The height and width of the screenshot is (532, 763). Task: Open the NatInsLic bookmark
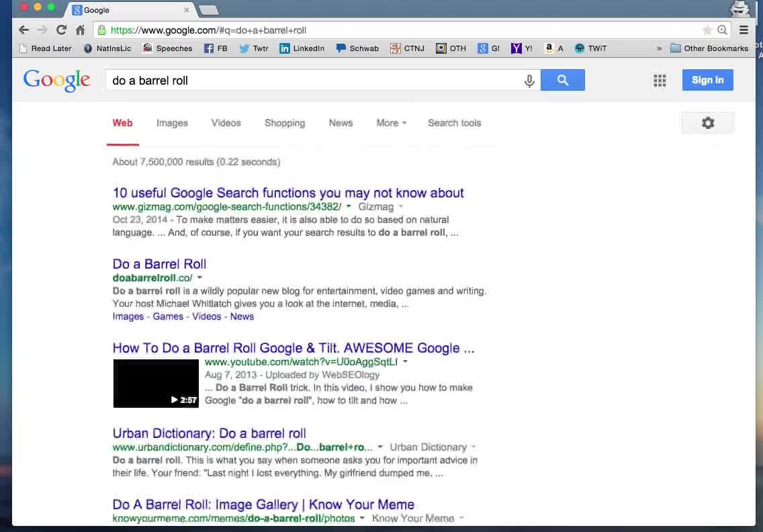tap(107, 48)
